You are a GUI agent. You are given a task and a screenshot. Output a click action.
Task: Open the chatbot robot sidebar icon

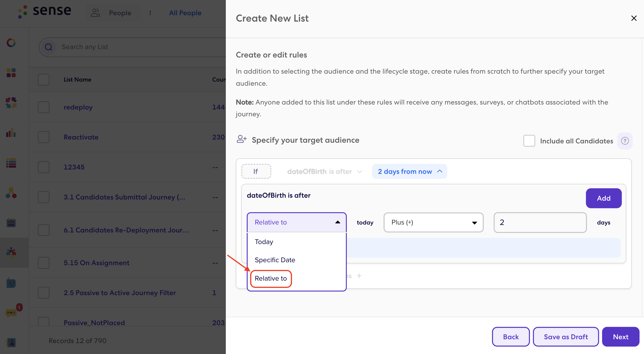[11, 283]
